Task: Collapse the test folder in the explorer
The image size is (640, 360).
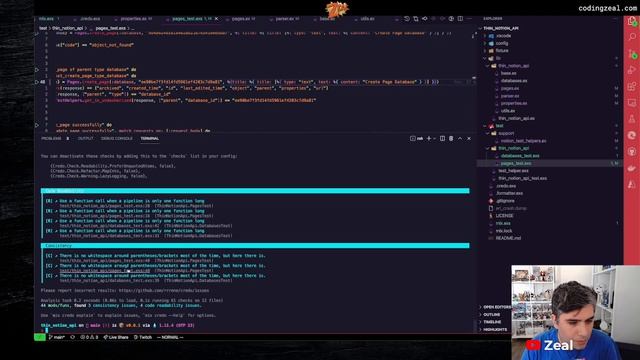Action: pos(499,126)
